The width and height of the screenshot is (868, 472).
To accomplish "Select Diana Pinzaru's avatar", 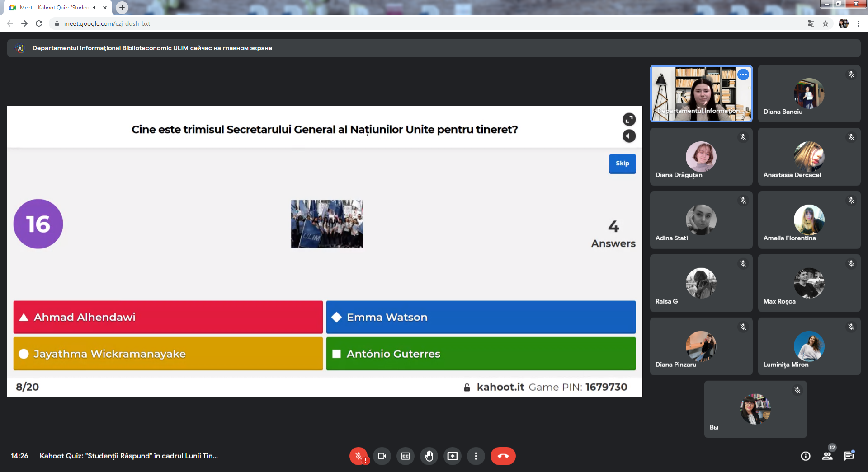I will (x=701, y=346).
